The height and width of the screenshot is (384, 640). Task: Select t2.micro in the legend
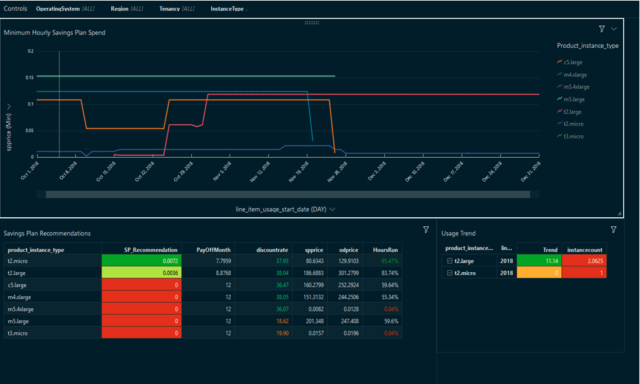coord(570,124)
